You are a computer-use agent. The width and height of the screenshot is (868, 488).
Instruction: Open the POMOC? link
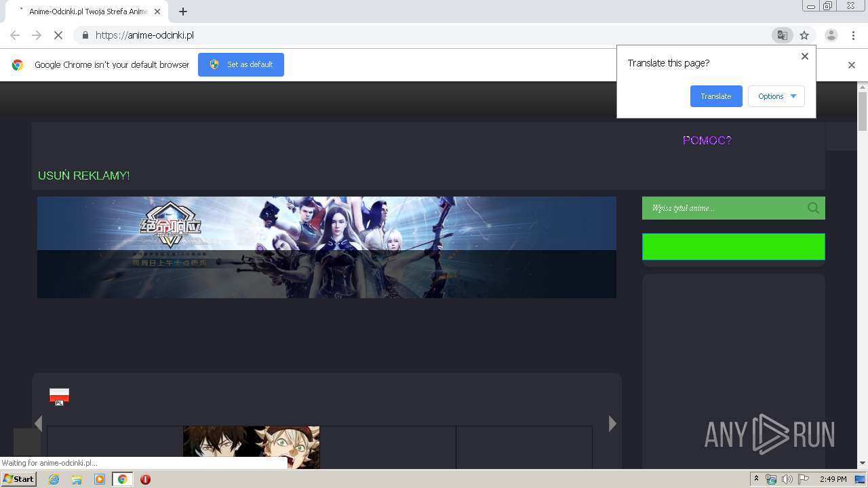[x=707, y=140]
